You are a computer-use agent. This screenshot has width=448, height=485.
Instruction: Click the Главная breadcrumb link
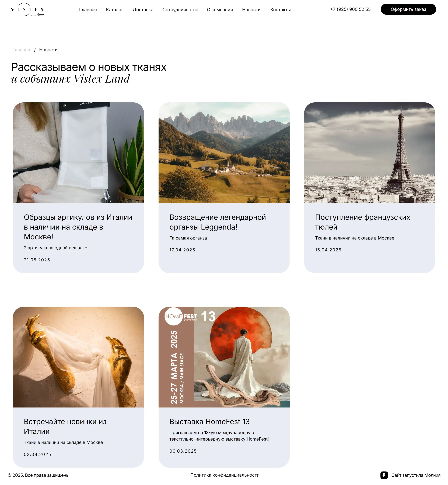[x=21, y=50]
